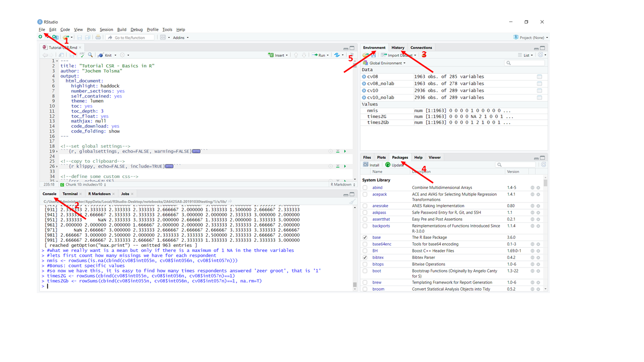
Task: Uncheck the bibtex package checkbox
Action: coord(365,257)
